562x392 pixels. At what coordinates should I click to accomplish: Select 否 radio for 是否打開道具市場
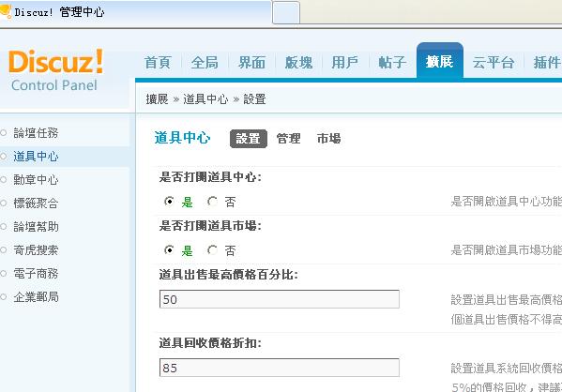coord(212,249)
